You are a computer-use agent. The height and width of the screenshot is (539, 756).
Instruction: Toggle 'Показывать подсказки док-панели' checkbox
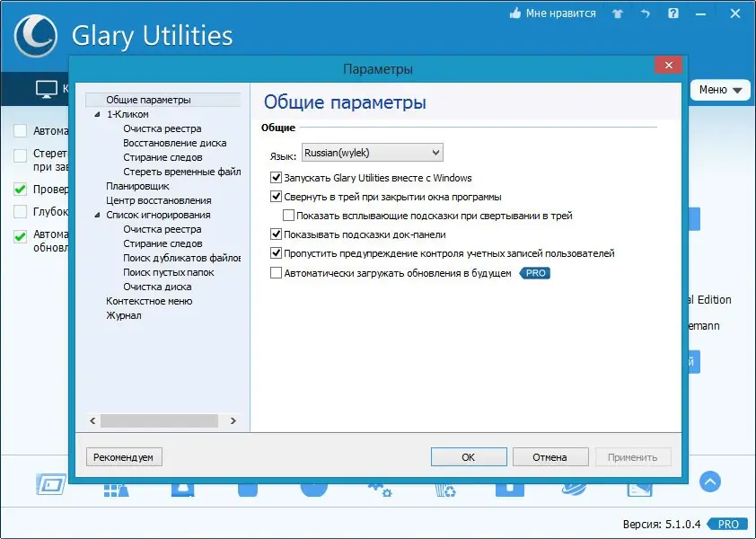pos(276,234)
